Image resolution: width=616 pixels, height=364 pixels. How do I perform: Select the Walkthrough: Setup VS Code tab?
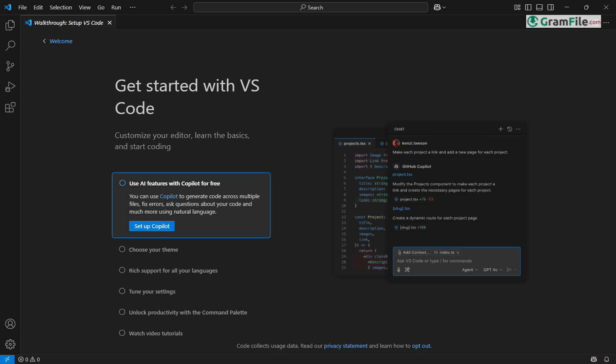68,23
